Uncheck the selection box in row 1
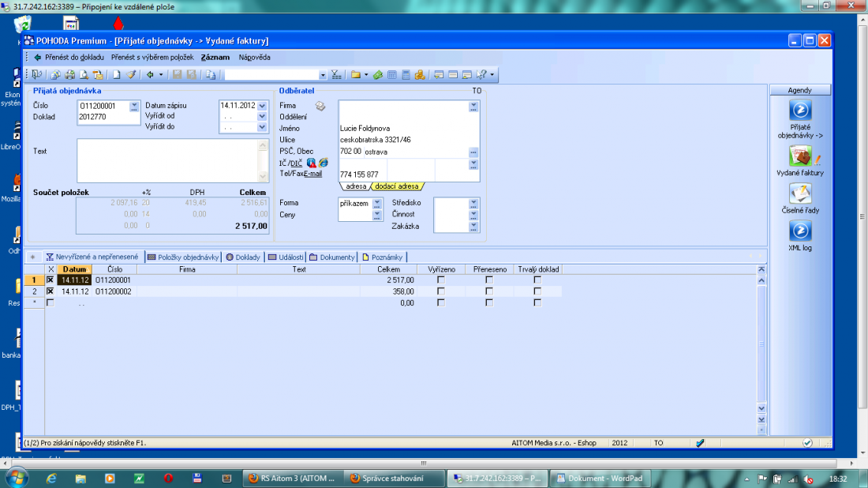868x488 pixels. tap(51, 280)
